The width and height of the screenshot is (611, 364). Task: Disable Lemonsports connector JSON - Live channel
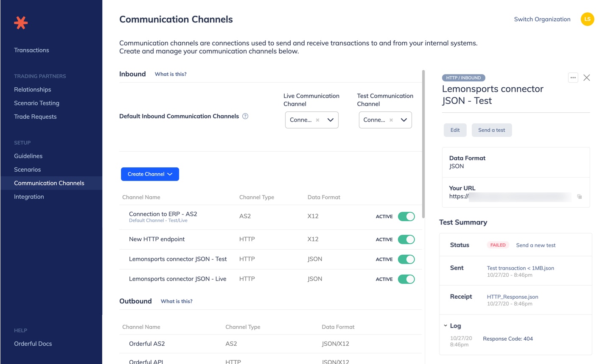pos(406,279)
